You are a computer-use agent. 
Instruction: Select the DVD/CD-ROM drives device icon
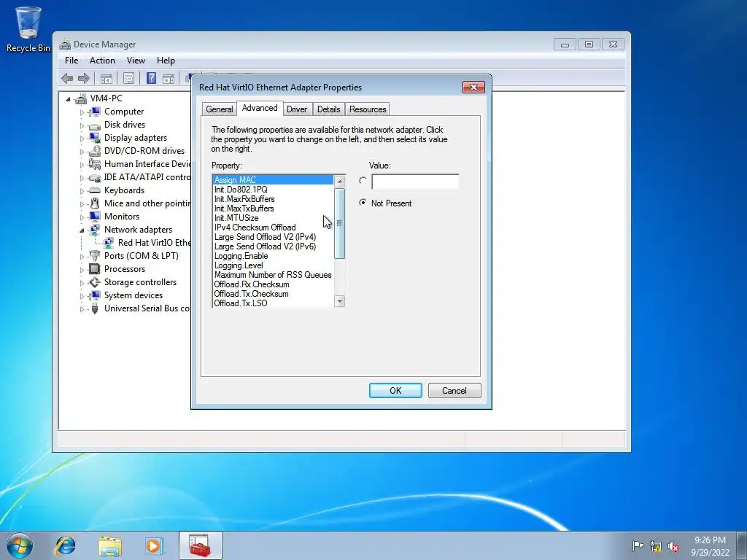pyautogui.click(x=95, y=151)
